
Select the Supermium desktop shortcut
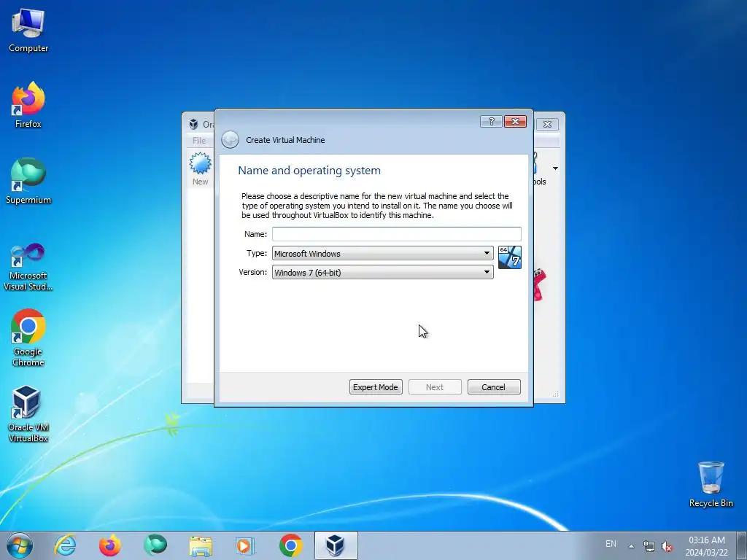[28, 181]
